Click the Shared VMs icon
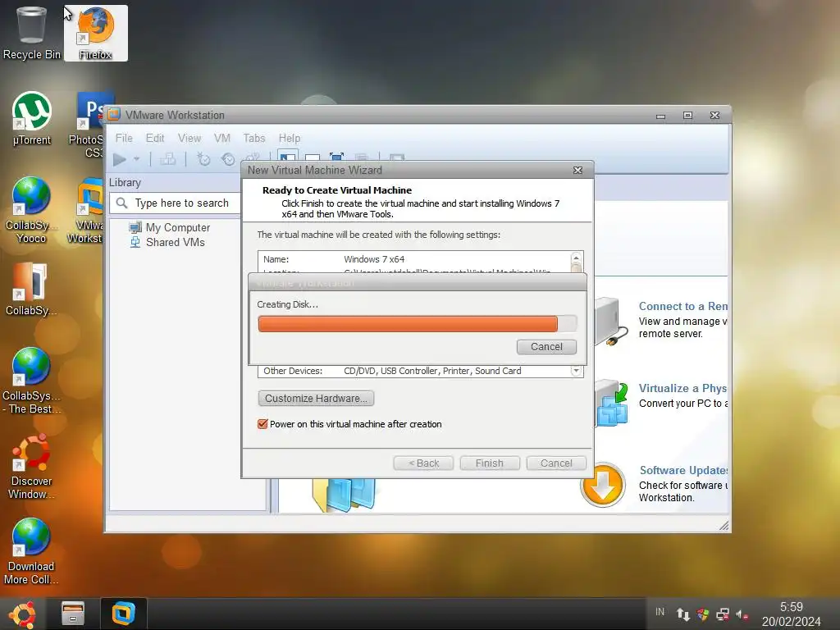The width and height of the screenshot is (840, 630). pyautogui.click(x=135, y=242)
